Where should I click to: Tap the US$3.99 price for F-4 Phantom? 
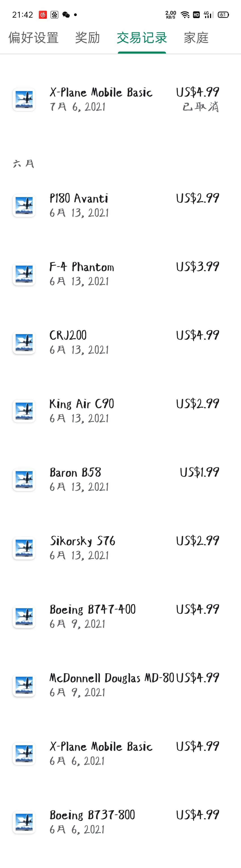click(x=197, y=266)
